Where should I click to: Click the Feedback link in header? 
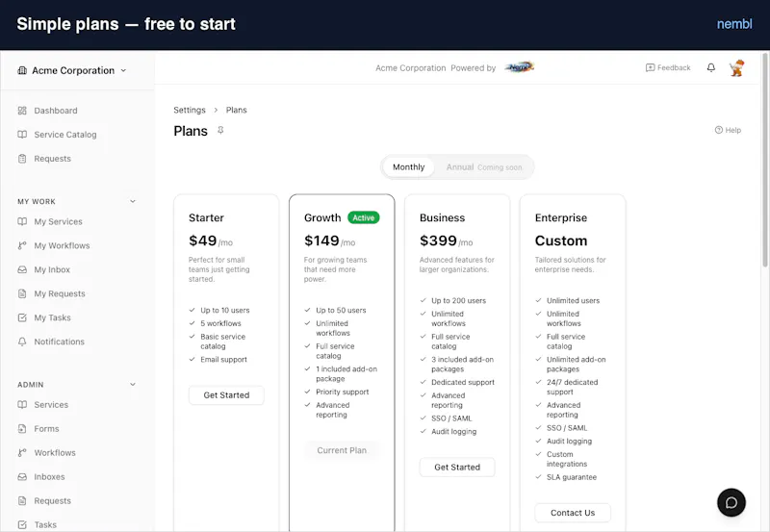[668, 67]
